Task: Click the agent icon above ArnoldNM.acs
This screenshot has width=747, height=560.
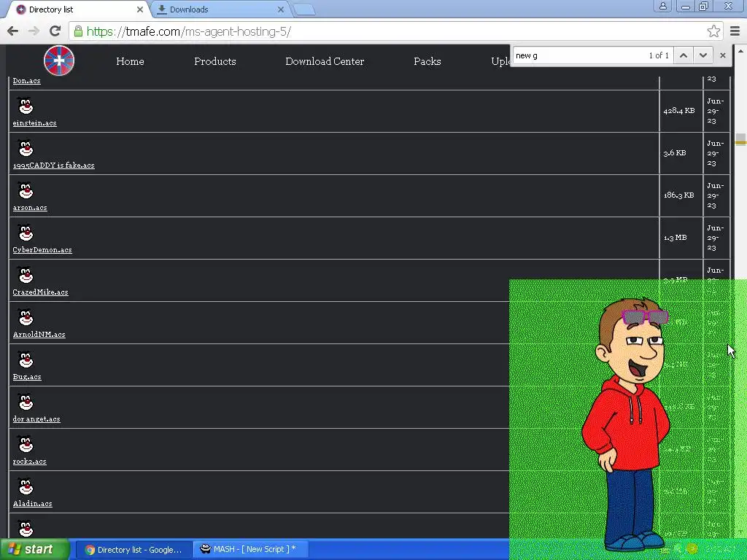Action: pyautogui.click(x=26, y=317)
